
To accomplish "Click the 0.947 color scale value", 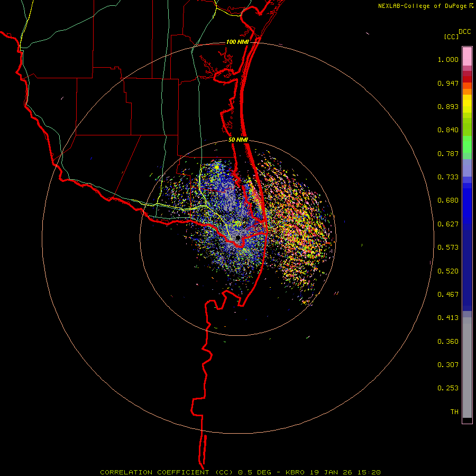I will click(448, 83).
